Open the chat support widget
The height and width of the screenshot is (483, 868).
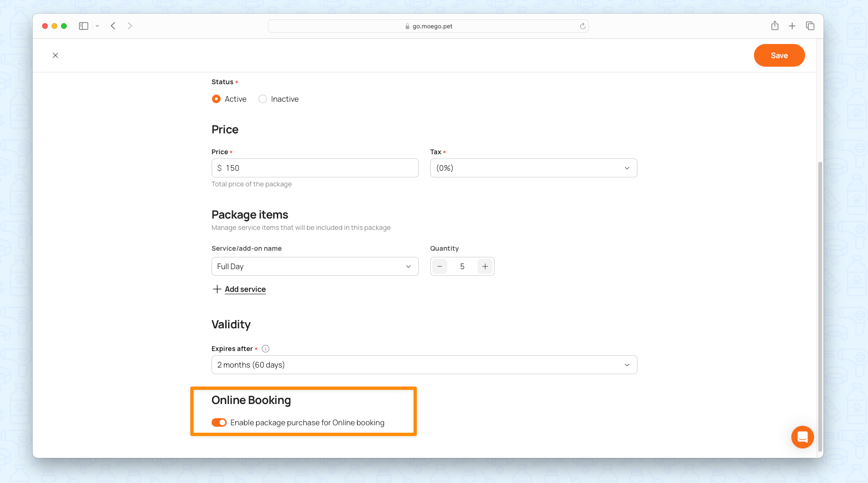803,437
